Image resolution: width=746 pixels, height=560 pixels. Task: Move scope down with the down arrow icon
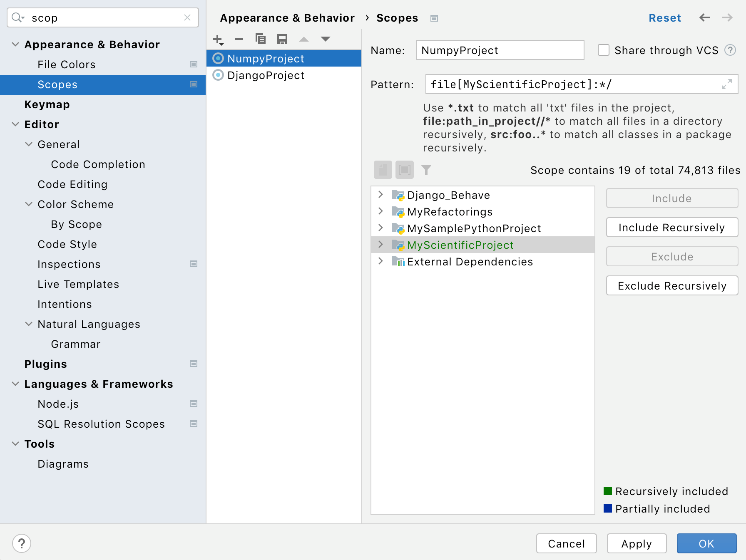tap(326, 39)
